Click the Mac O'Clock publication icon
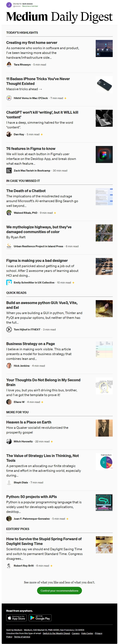Screen dimensions: 119x644 [9, 98]
